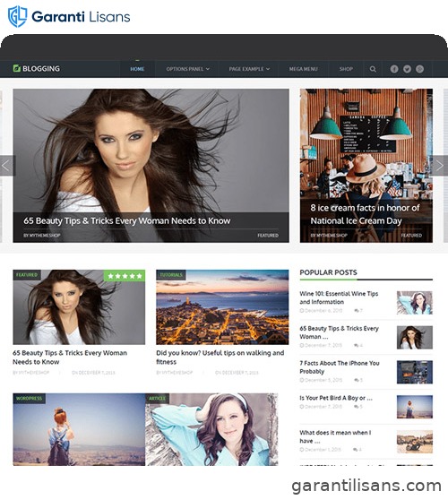Open Wine 101 Essential Wine Tips post
The image size is (448, 500).
pos(339,297)
